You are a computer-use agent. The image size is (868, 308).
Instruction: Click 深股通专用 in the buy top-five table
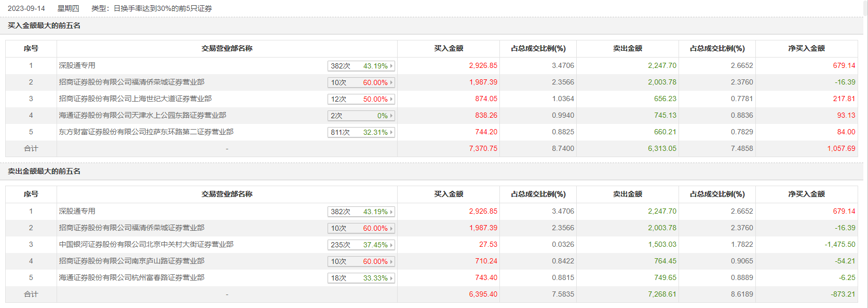click(77, 65)
